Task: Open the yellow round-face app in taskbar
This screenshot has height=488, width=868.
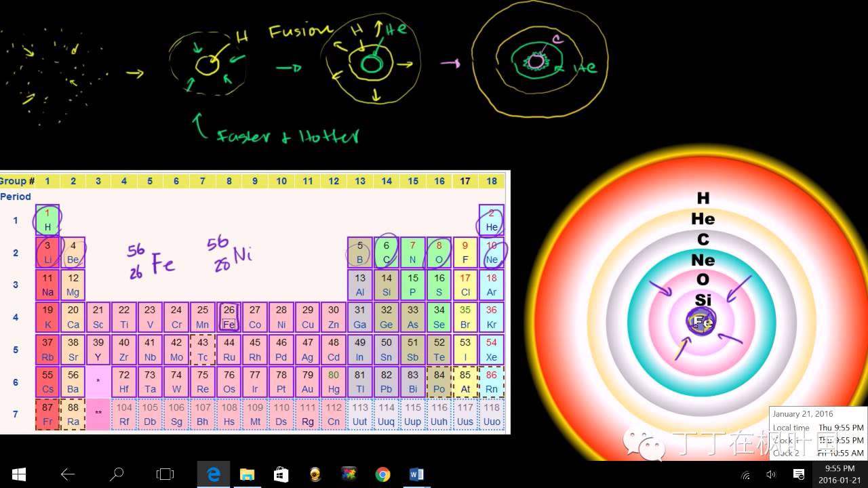Action: click(315, 474)
